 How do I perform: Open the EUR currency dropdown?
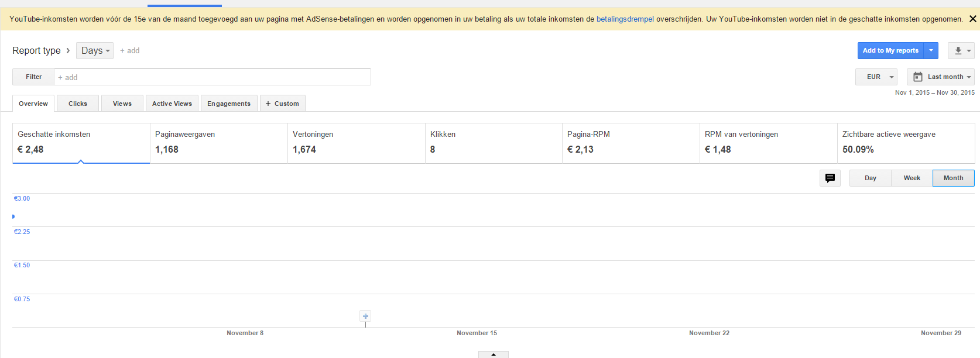pos(876,77)
